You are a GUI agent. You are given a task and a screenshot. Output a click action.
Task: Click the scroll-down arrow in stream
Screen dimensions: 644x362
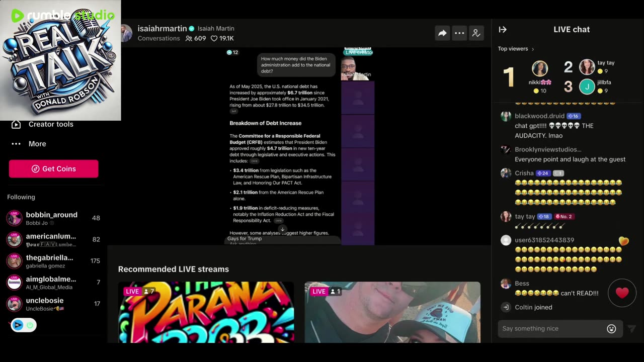(x=282, y=229)
